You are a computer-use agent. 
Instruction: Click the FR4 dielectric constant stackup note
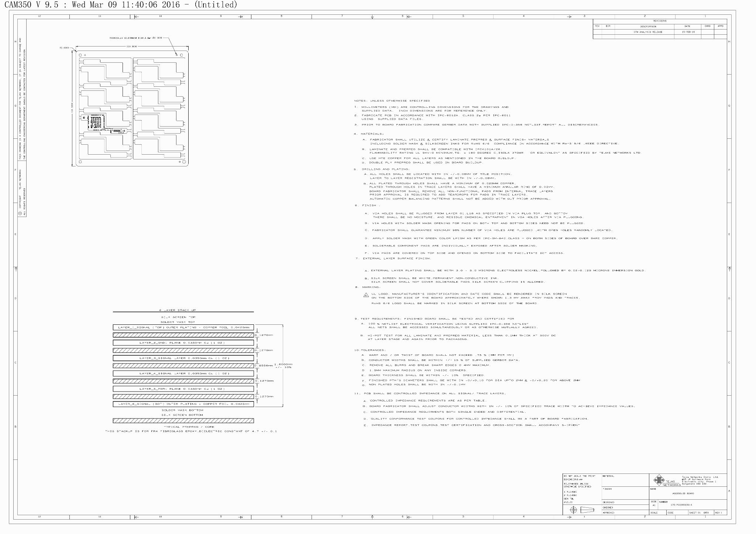point(191,431)
